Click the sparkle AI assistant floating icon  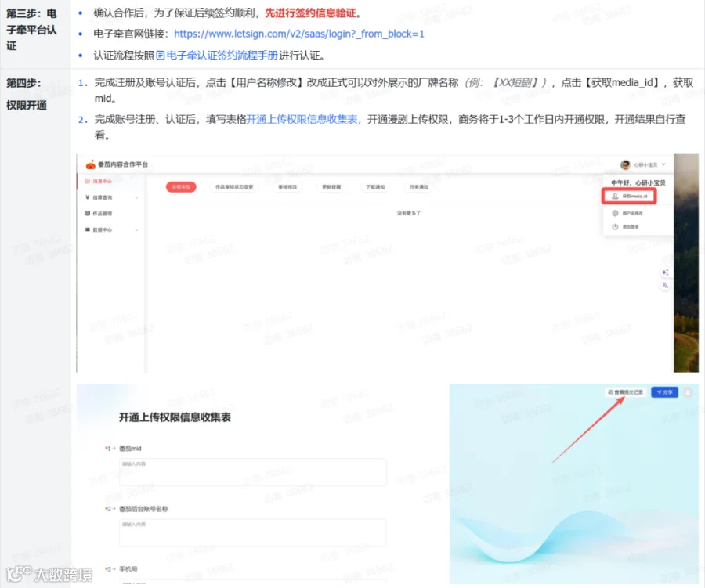pyautogui.click(x=665, y=272)
